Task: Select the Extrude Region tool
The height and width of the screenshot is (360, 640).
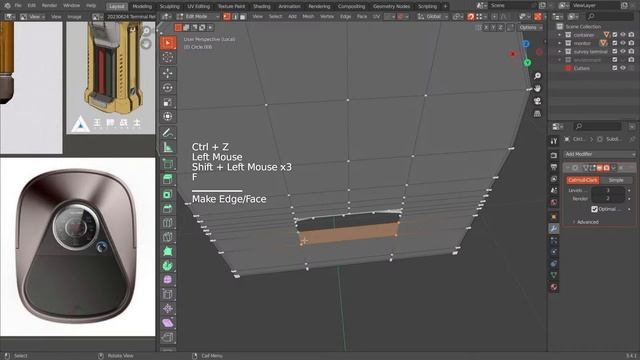Action: pos(168,178)
